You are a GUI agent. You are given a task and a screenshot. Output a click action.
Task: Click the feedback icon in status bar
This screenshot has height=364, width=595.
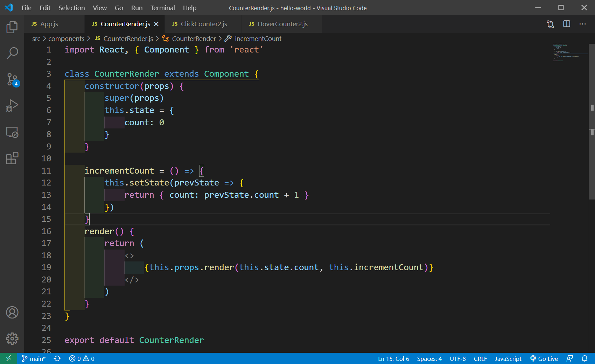(x=570, y=358)
